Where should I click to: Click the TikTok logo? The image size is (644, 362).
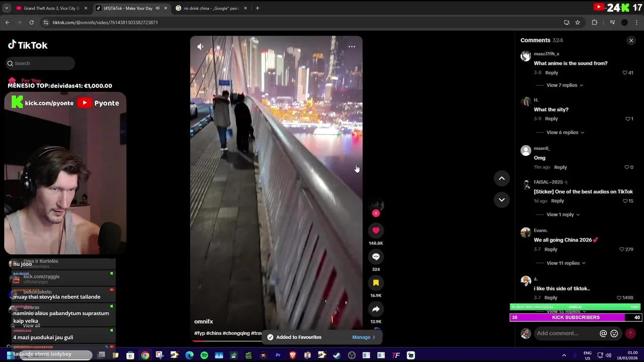(28, 45)
